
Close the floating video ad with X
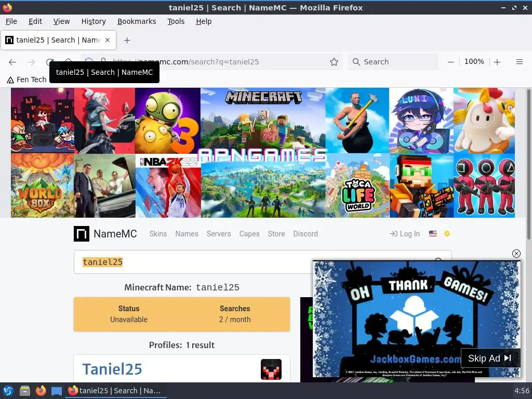point(516,254)
